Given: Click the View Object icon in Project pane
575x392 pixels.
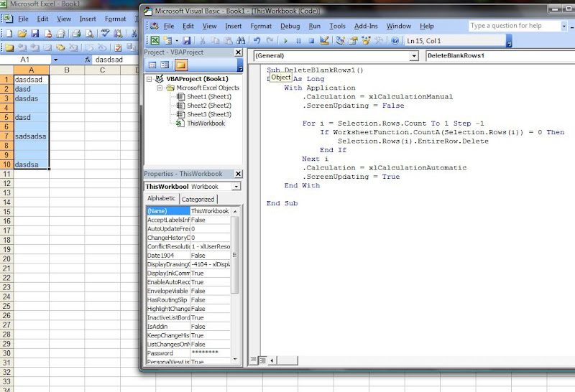Looking at the screenshot, I should point(165,65).
